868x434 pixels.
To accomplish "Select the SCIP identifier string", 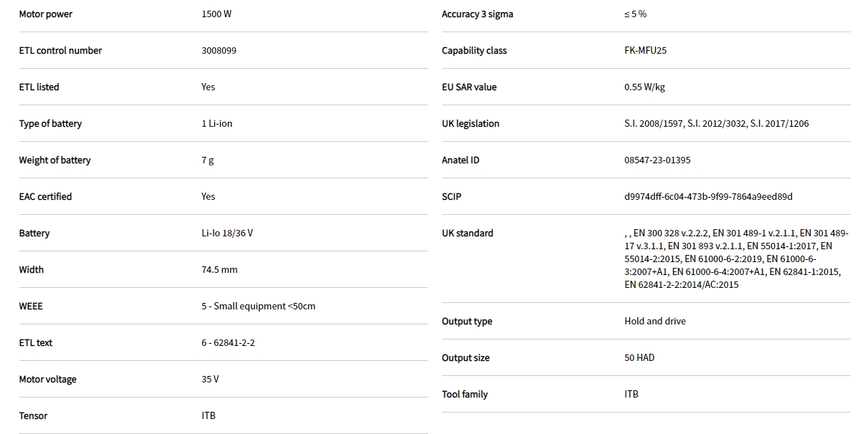I will (708, 197).
